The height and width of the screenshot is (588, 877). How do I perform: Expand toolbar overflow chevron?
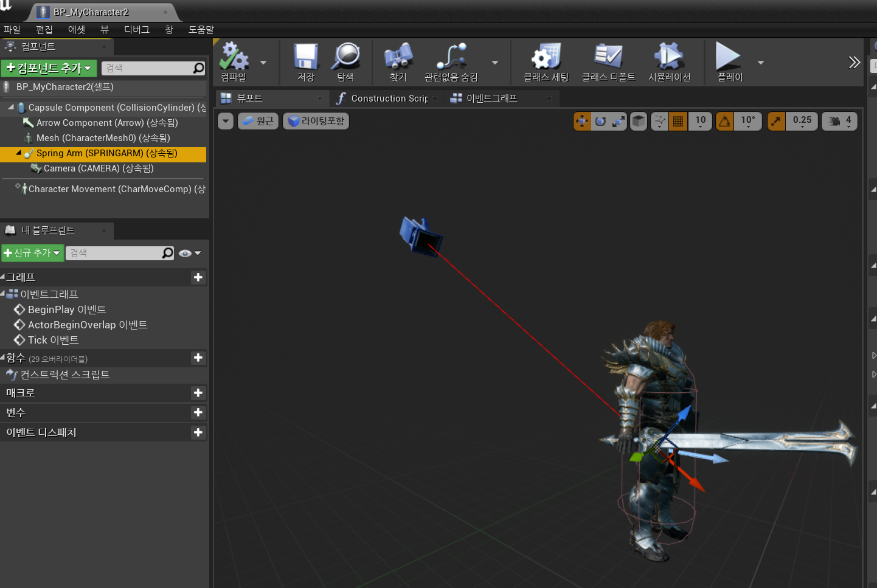(854, 62)
